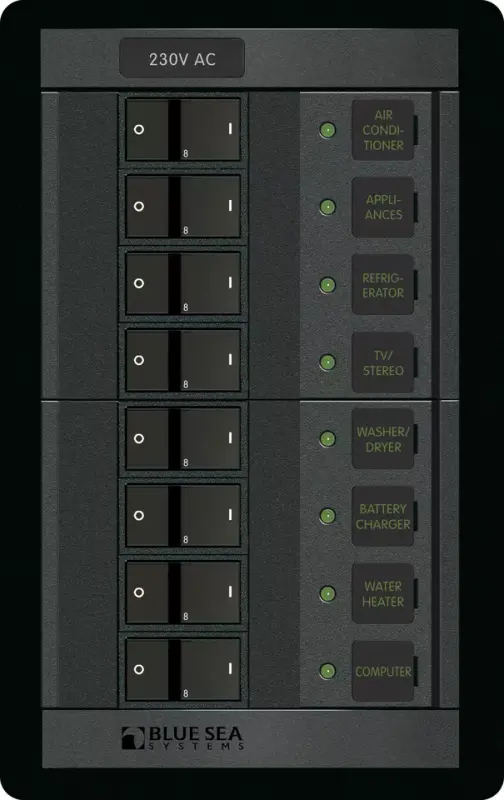Toggle the Air Conditioner breaker switch

183,130
